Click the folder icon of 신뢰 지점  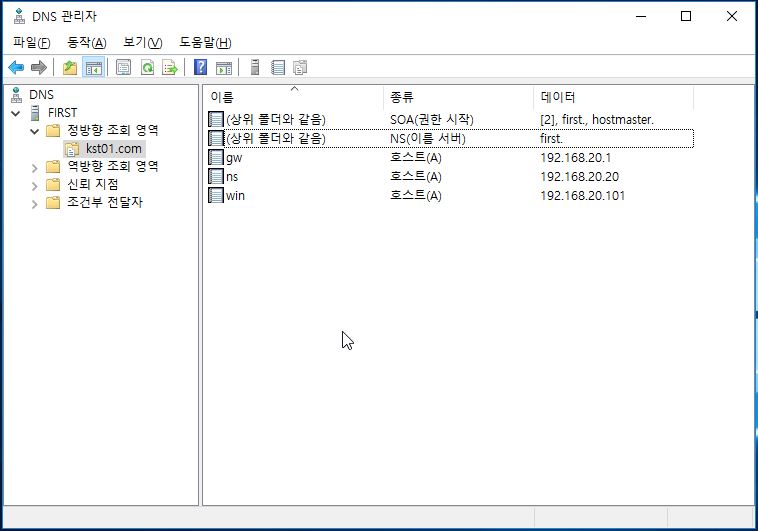click(x=53, y=185)
